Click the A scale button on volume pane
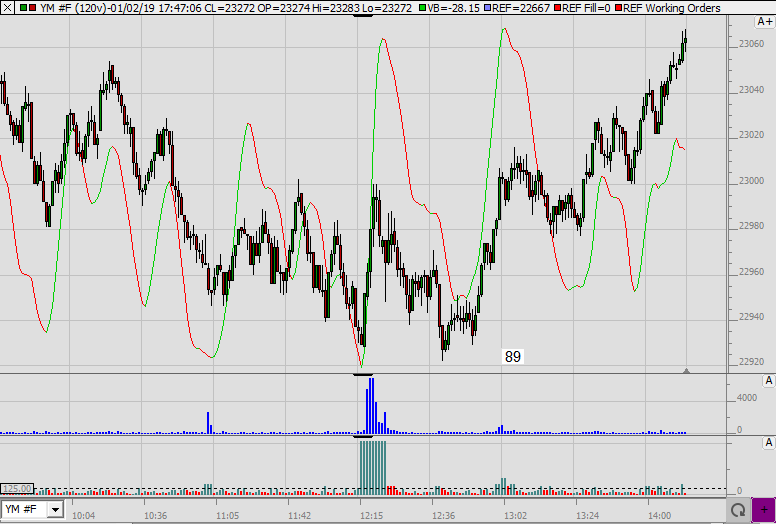The height and width of the screenshot is (524, 776). (x=768, y=381)
